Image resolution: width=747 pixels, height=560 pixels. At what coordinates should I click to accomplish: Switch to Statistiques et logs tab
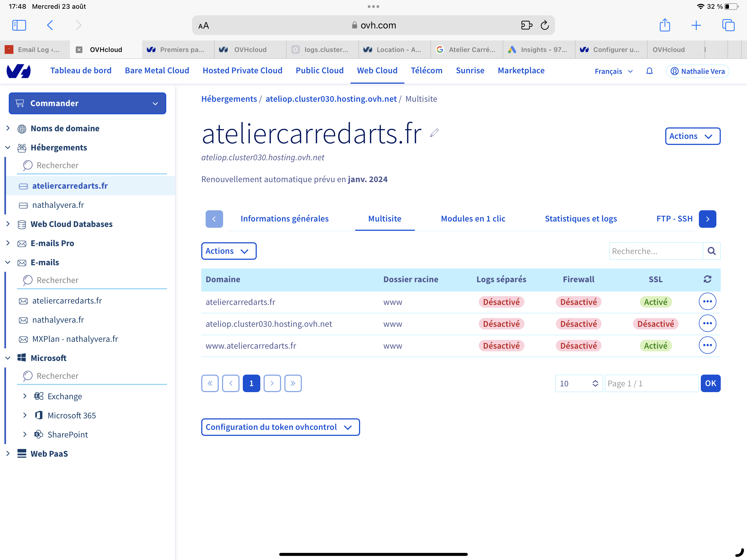point(580,219)
